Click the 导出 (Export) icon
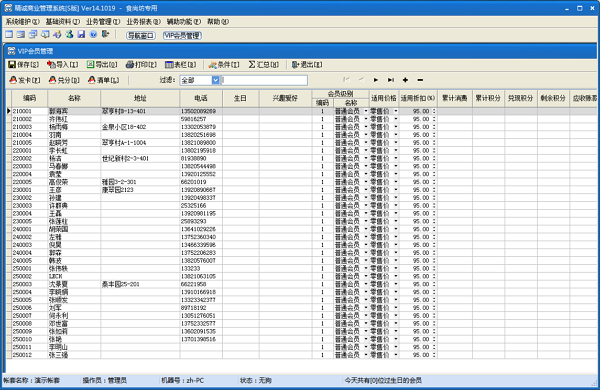This screenshot has width=600, height=390. 90,65
